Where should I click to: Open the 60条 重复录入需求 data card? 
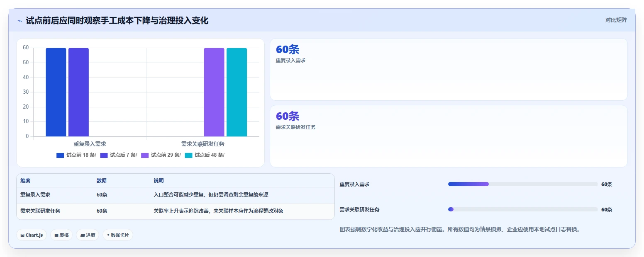[449, 69]
